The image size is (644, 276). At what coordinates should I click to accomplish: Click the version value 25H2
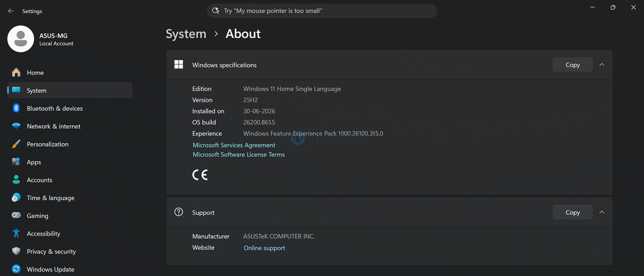[251, 100]
